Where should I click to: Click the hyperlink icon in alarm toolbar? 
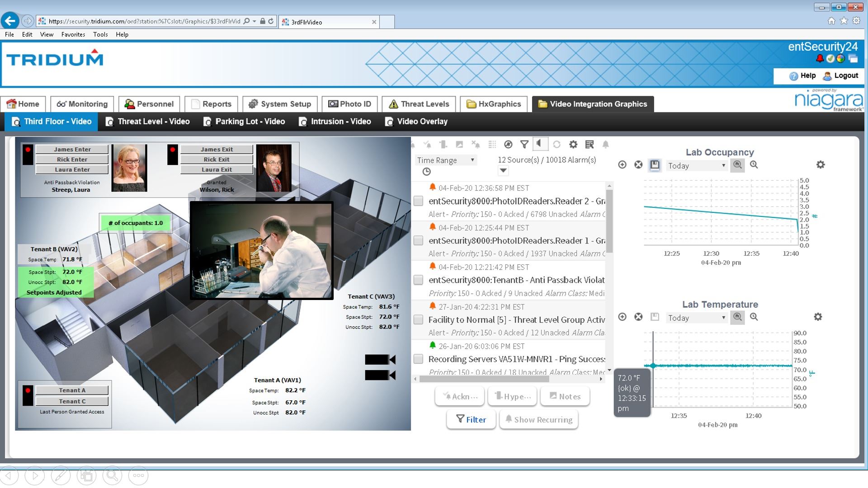(x=443, y=145)
